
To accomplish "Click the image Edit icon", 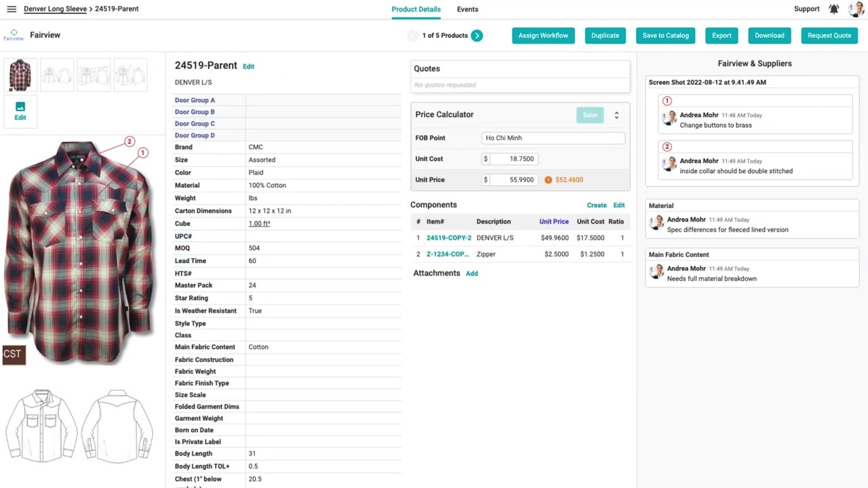I will [20, 111].
